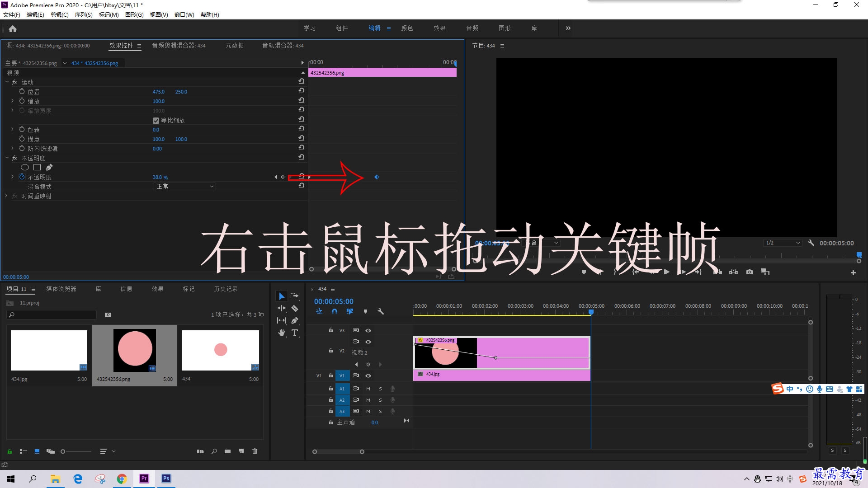Expand the 缩放 scale property
868x488 pixels.
12,101
